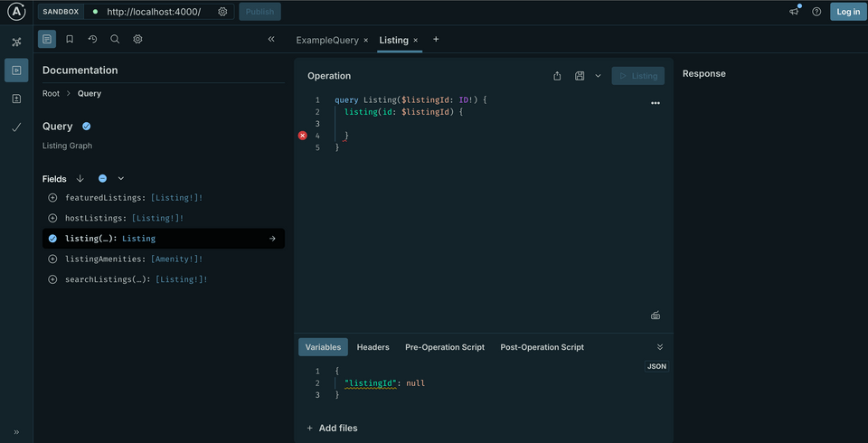
Task: Open the save options dropdown arrow
Action: pyautogui.click(x=598, y=76)
